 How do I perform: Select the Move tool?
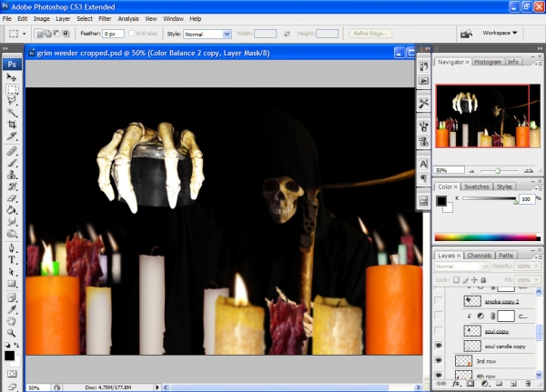coord(12,77)
